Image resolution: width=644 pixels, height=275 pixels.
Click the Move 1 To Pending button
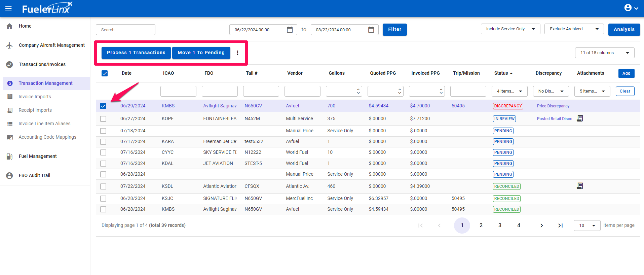201,53
